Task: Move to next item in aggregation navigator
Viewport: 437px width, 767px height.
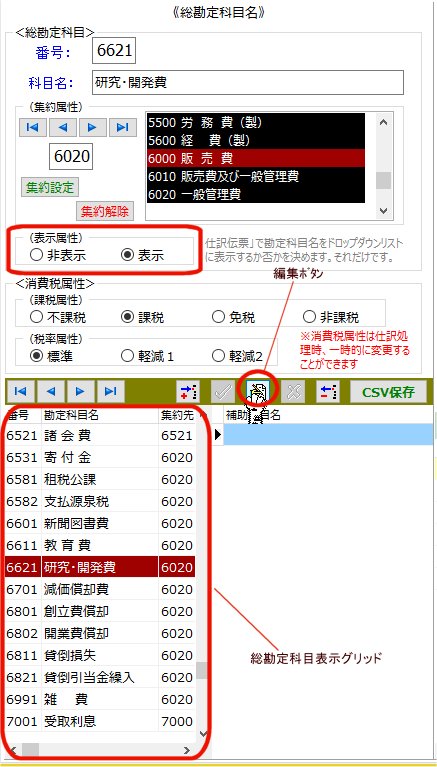Action: click(x=93, y=128)
